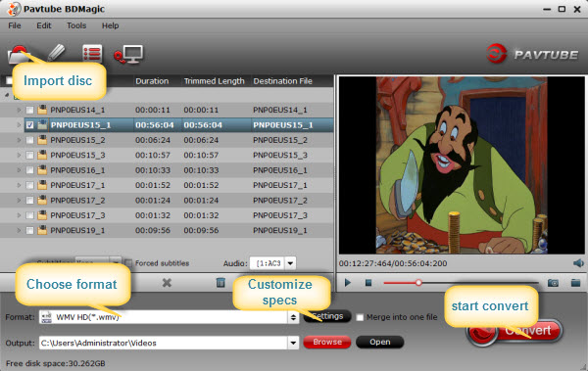Open the list view toolbar icon
This screenshot has height=371, width=588.
(92, 54)
